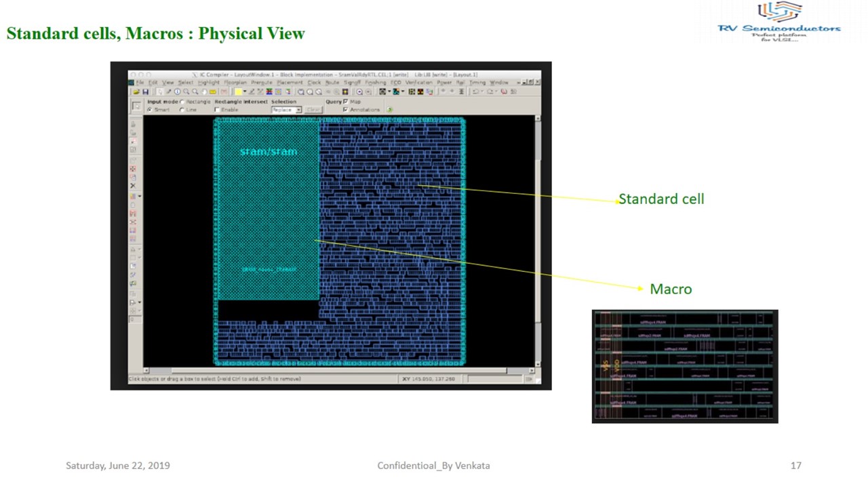Click the open folder icon in toolbar
The height and width of the screenshot is (488, 868).
pos(136,91)
